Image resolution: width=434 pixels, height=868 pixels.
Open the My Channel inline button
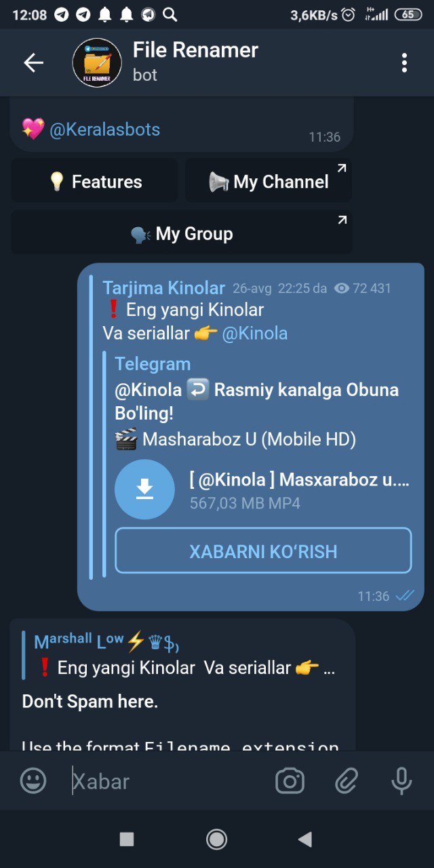tap(269, 181)
